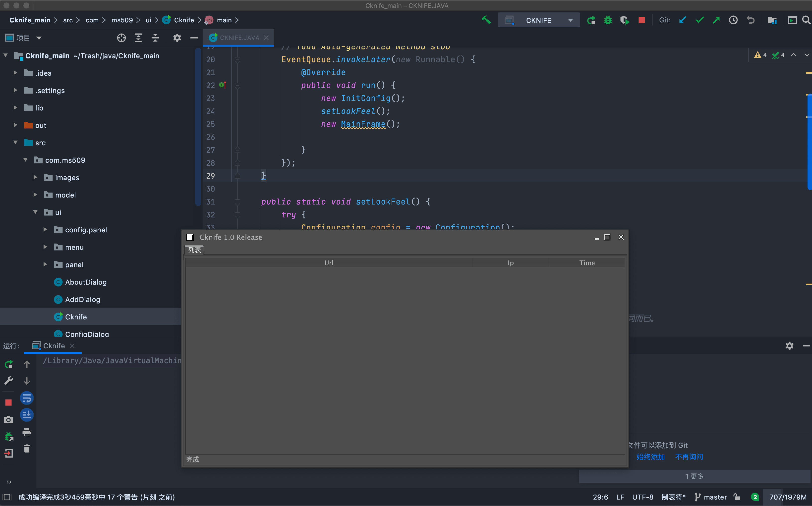
Task: Expand the out folder
Action: [15, 125]
